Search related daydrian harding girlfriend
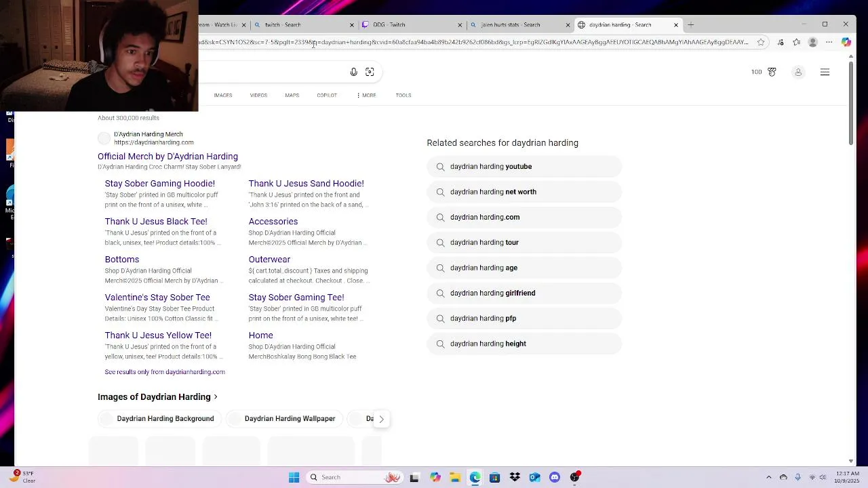The height and width of the screenshot is (488, 868). tap(524, 293)
